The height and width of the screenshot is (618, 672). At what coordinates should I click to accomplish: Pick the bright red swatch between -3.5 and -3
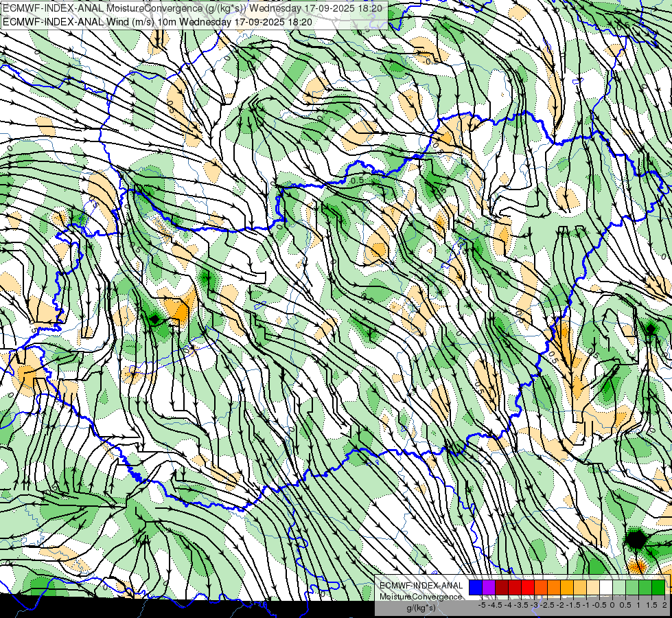point(528,588)
